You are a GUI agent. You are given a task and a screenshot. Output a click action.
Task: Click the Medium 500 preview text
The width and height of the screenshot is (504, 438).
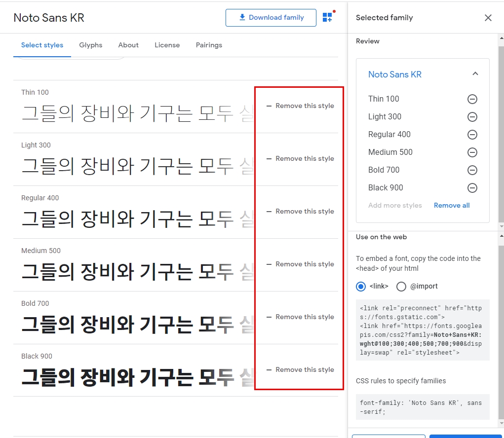point(138,272)
